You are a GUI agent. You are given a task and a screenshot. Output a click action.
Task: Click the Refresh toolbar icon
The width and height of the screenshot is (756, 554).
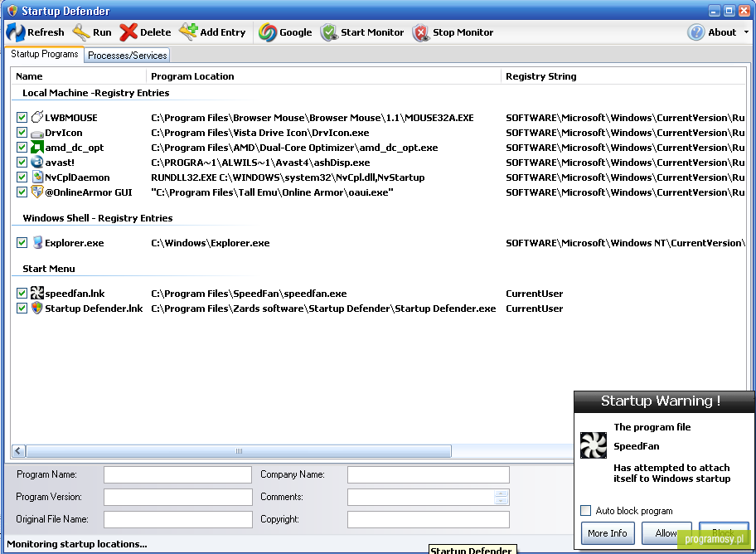[x=16, y=32]
